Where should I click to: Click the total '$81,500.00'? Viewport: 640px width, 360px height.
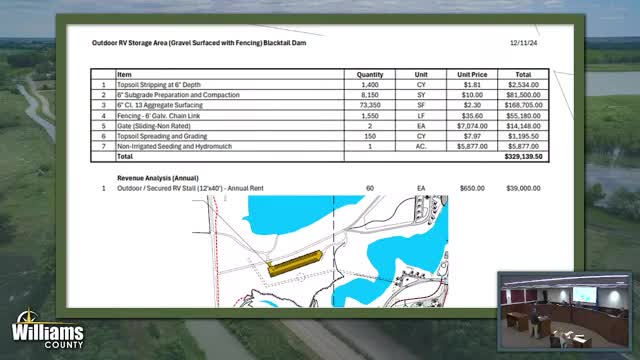pos(523,95)
